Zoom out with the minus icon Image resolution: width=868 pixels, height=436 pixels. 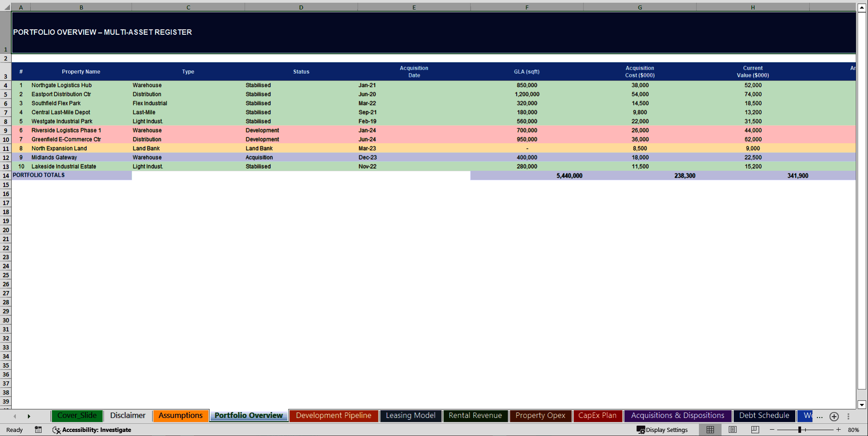[x=773, y=430]
